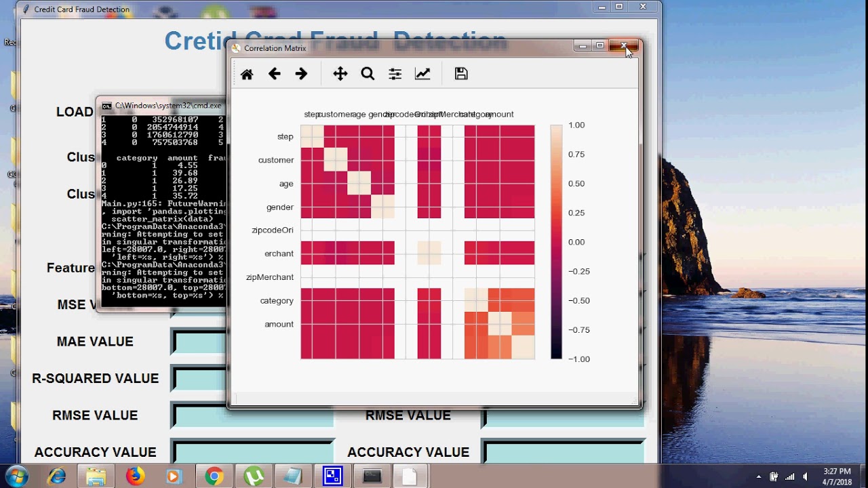868x488 pixels.
Task: Open the notepad-like taskbar icon beside uTorrent
Action: point(293,476)
